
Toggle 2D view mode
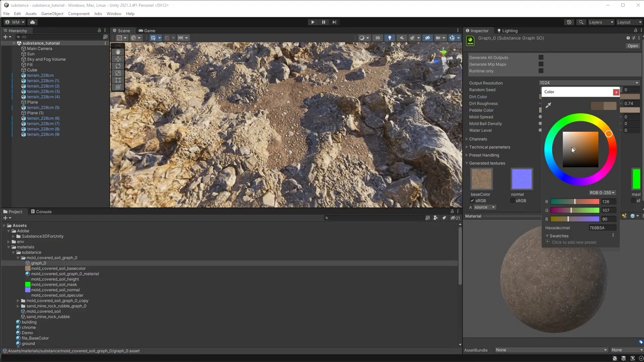[377, 38]
